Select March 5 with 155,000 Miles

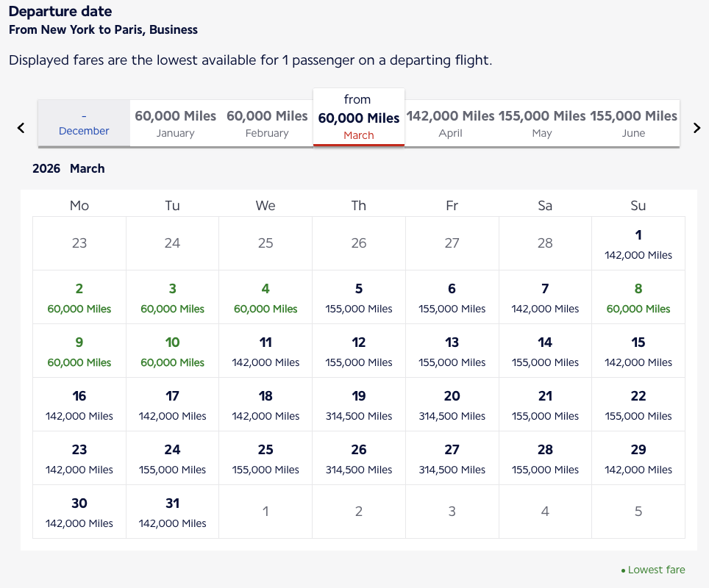(358, 298)
